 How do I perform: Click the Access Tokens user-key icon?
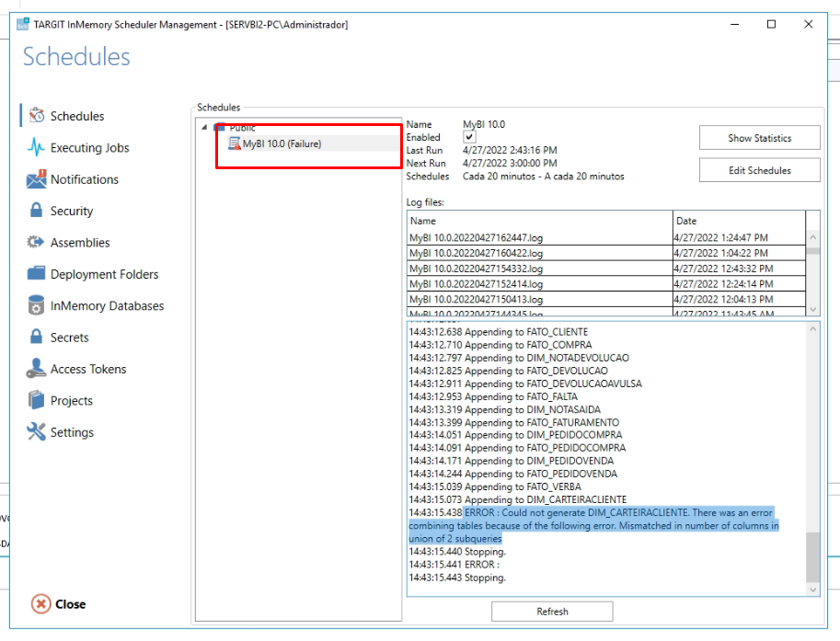[36, 369]
